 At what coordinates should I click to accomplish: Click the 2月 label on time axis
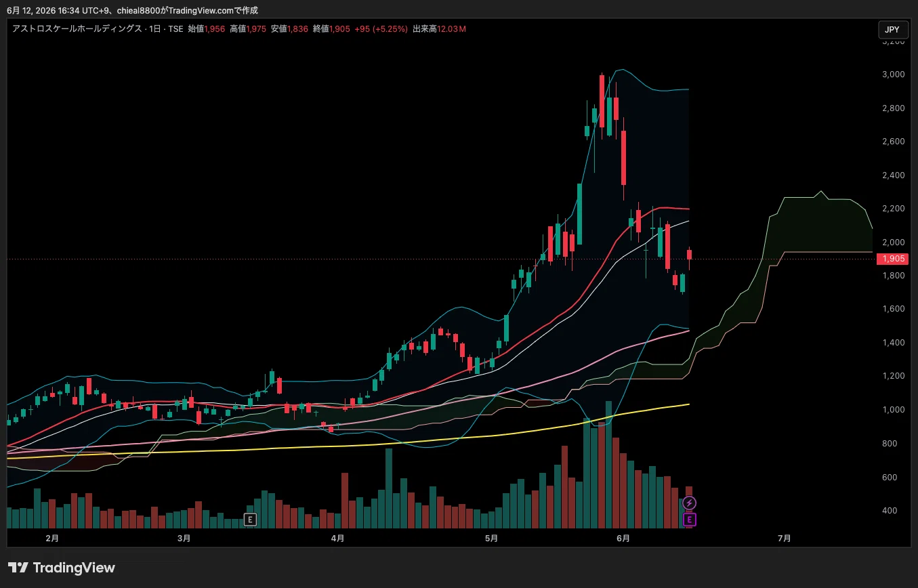52,539
